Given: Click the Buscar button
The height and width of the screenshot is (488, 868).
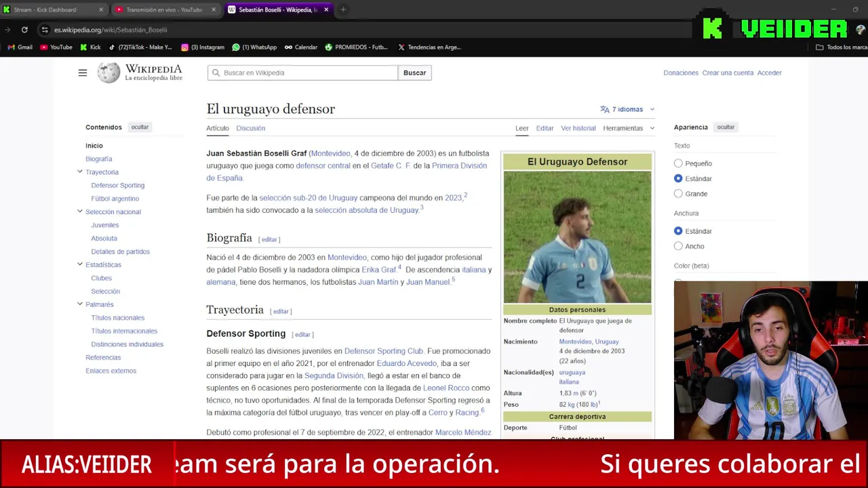Looking at the screenshot, I should tap(414, 73).
